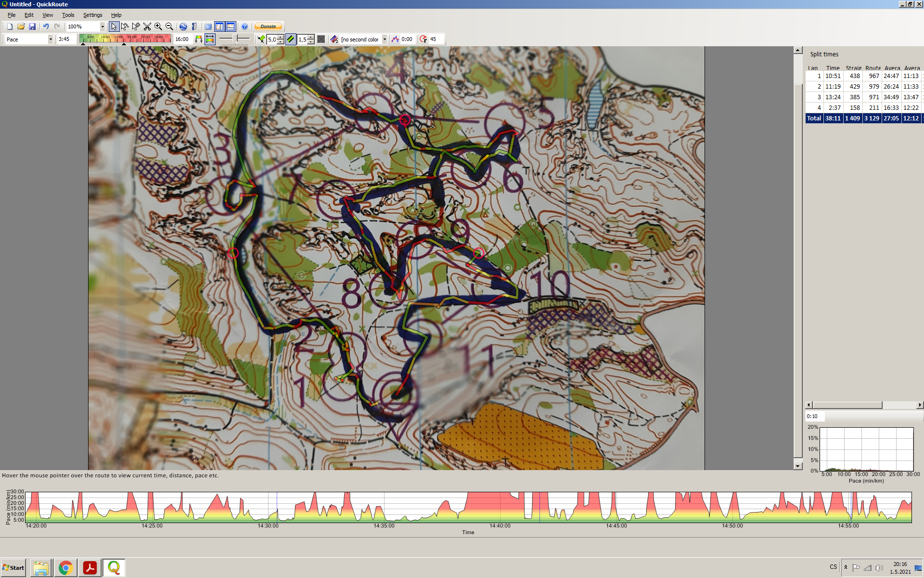
Task: Select lap 3 time 13:24 cell
Action: (833, 97)
